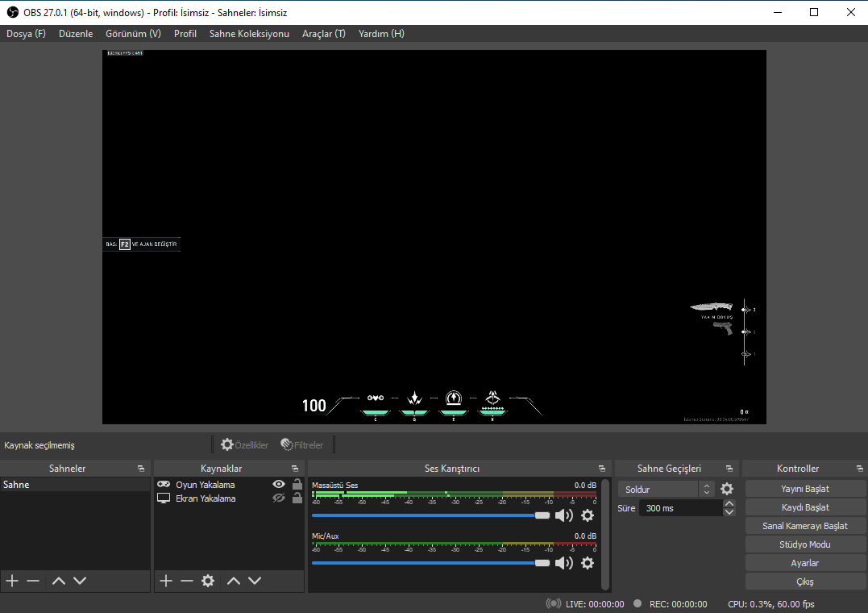This screenshot has width=868, height=613.
Task: Open transition settings gear next to Soldur
Action: point(727,489)
